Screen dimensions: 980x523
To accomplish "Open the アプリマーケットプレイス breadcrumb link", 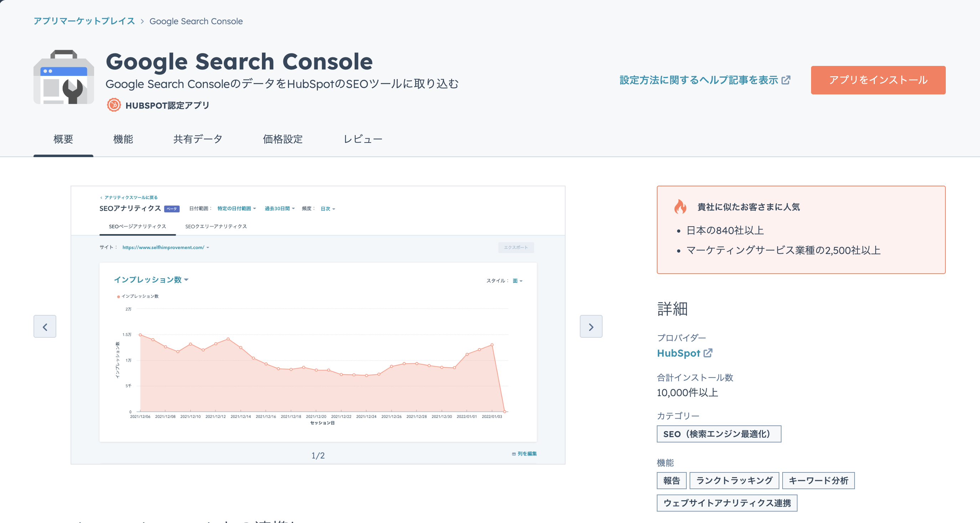I will [x=84, y=21].
